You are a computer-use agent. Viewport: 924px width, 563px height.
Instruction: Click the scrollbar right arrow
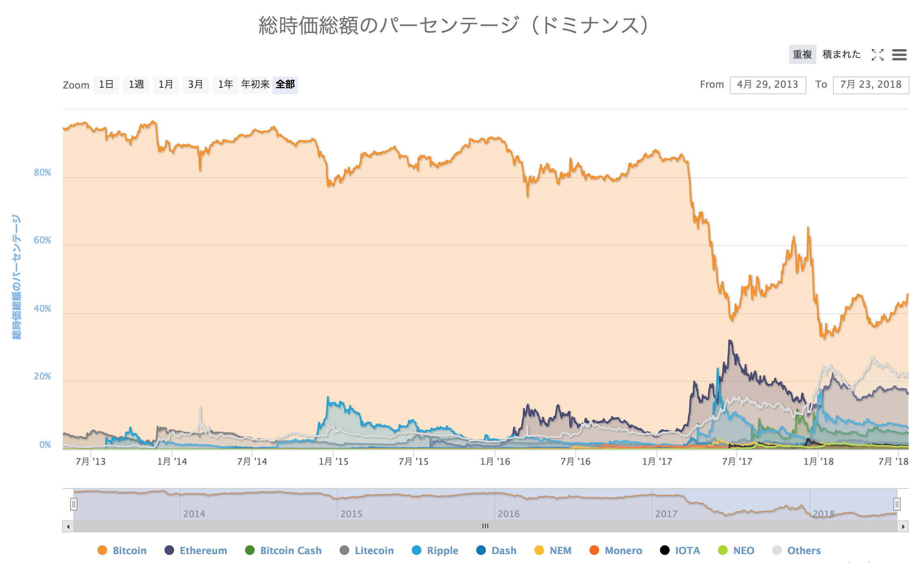click(x=903, y=526)
